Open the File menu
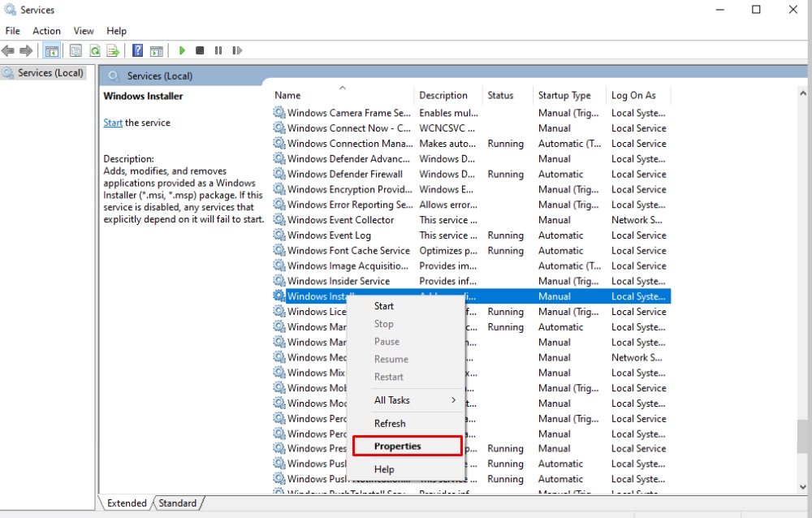Image resolution: width=812 pixels, height=518 pixels. point(12,31)
